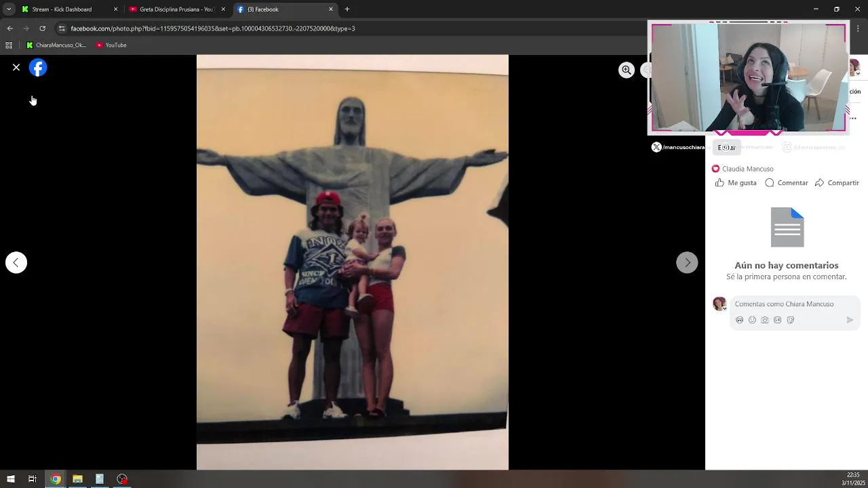
Task: Close the Greta Disciplina Prusiana tab
Action: coord(223,9)
